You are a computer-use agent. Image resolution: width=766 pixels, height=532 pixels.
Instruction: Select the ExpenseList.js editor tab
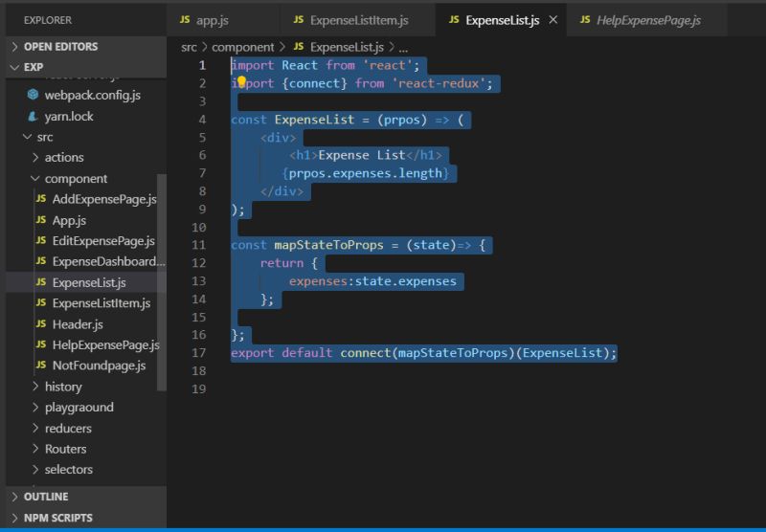point(501,20)
